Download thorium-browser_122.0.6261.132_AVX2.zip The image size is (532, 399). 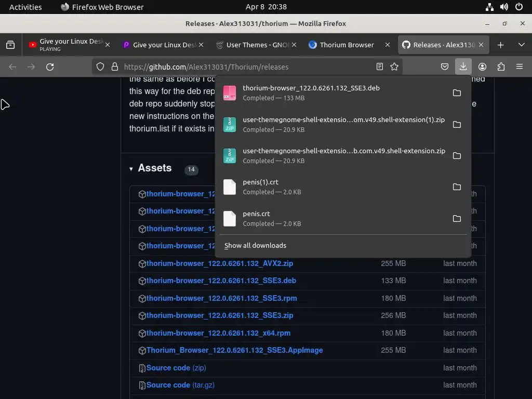click(220, 263)
